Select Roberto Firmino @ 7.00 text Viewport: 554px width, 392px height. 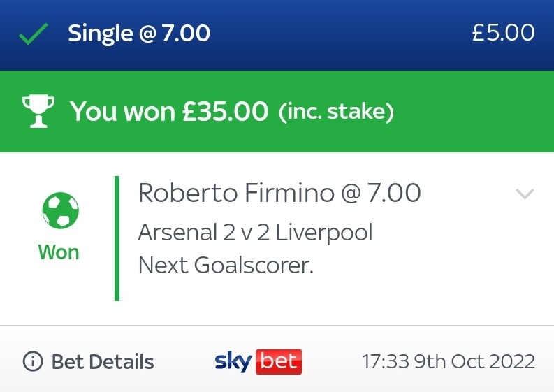tap(279, 193)
